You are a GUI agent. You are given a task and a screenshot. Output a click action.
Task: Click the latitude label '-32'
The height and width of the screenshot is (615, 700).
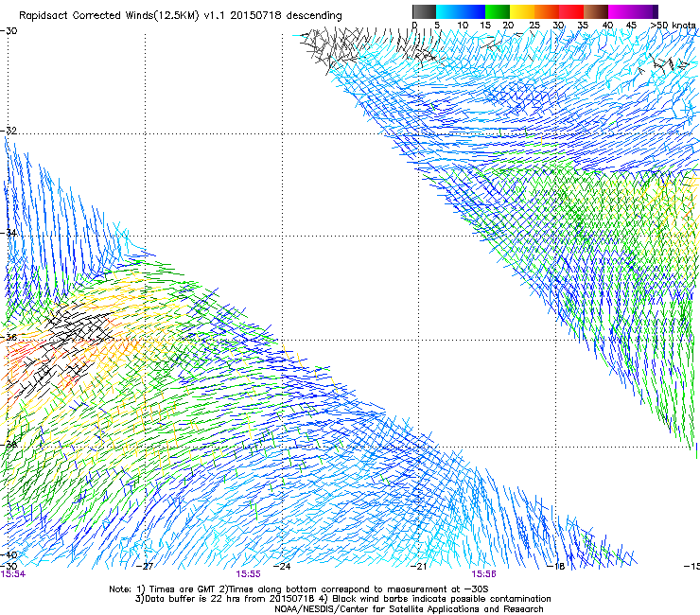[x=9, y=131]
